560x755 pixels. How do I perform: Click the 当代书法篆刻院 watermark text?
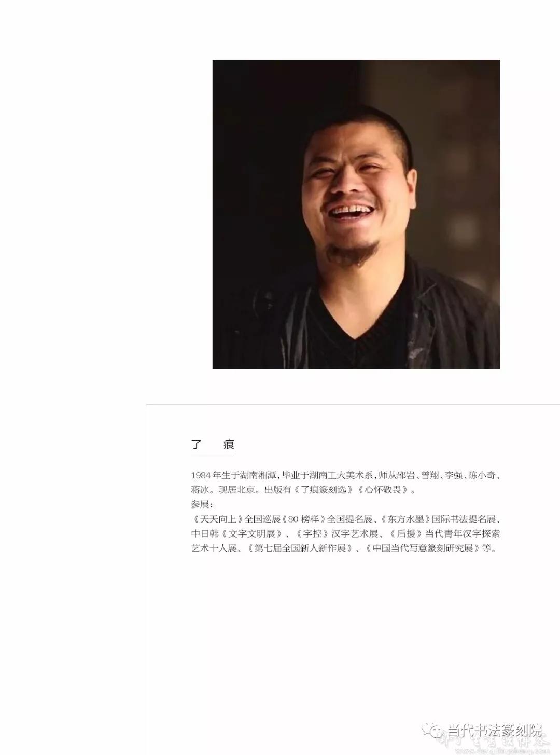494,731
